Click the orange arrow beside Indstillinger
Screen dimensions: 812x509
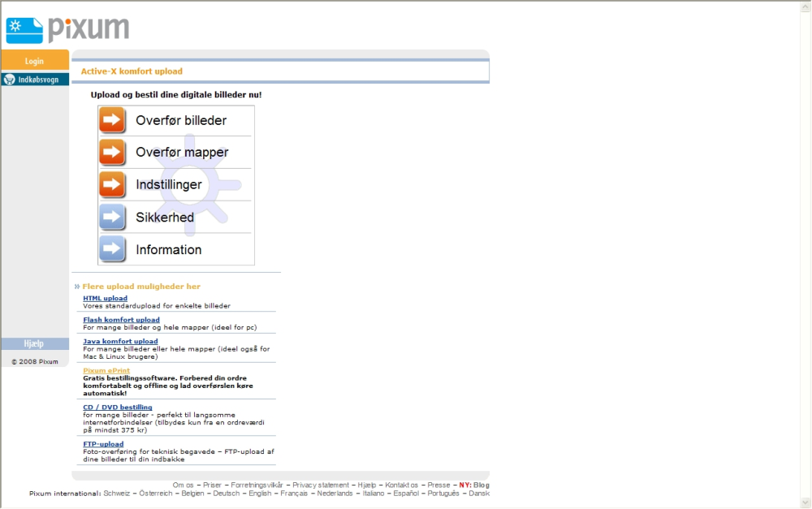point(112,185)
